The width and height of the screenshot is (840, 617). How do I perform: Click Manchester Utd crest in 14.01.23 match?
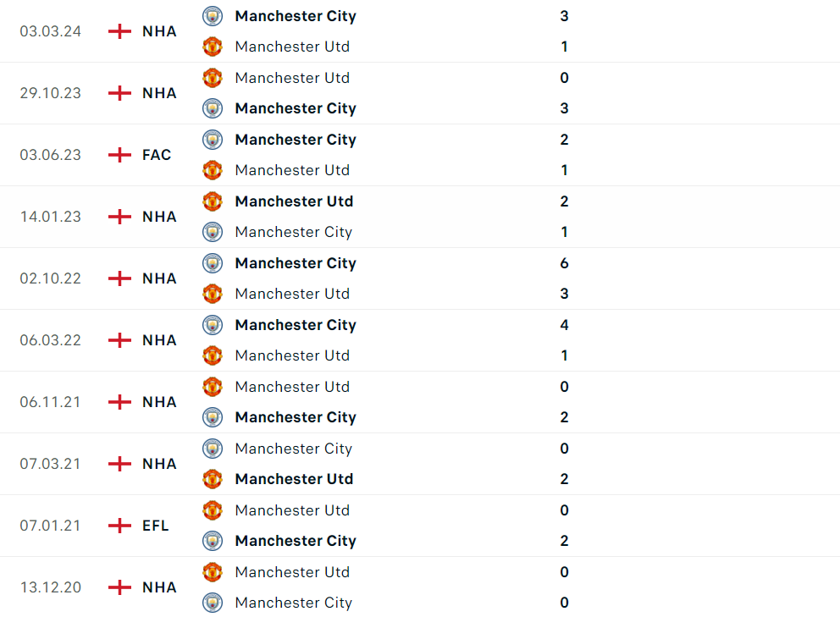[213, 201]
